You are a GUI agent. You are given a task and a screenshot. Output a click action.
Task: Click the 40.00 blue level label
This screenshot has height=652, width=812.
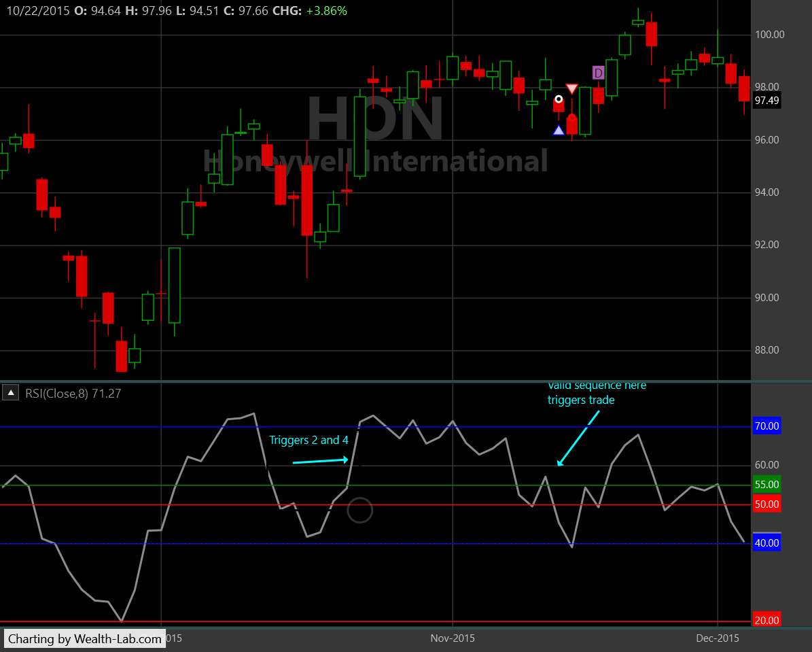766,543
